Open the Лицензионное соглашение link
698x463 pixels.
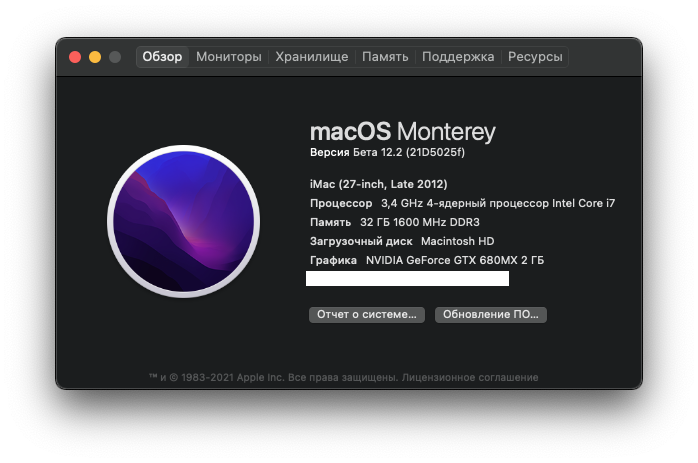[470, 378]
